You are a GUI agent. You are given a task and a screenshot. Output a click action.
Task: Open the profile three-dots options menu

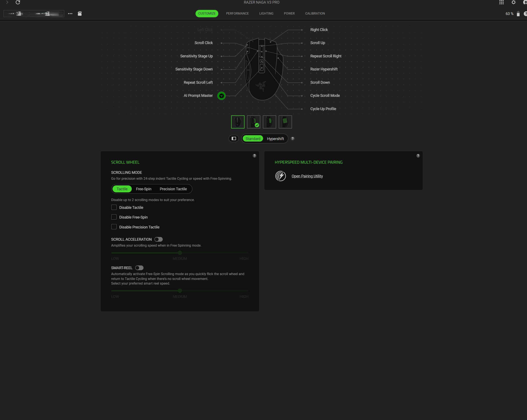70,14
